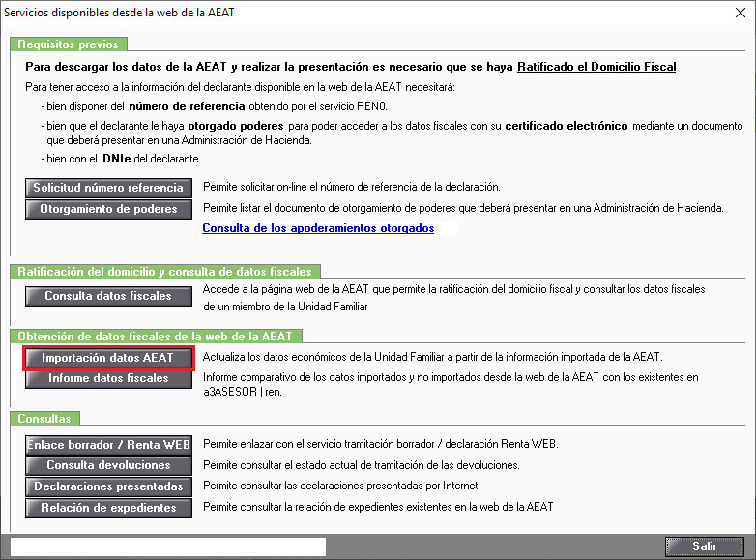Select the Consultas section header

44,419
